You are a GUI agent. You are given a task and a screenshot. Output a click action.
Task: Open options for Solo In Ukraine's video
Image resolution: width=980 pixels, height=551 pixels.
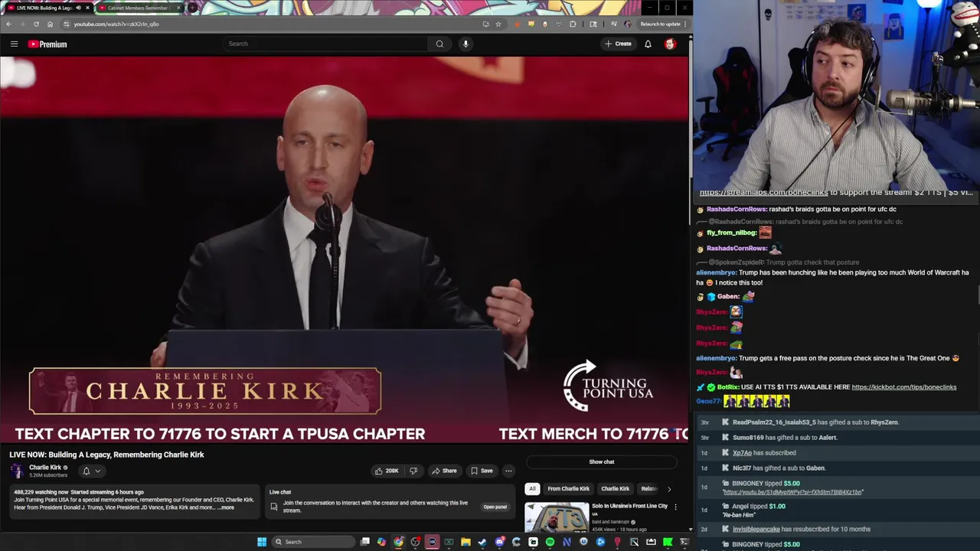[x=675, y=507]
